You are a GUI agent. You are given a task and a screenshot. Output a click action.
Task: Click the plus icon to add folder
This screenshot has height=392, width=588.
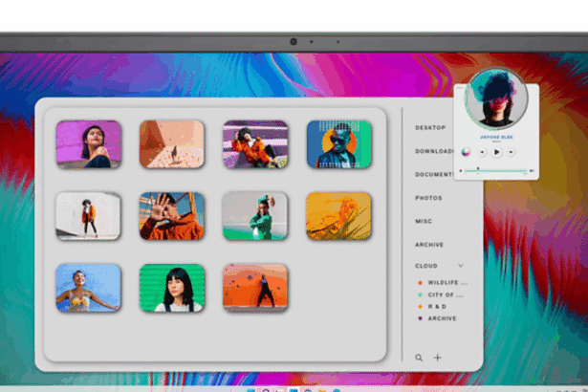pos(438,358)
